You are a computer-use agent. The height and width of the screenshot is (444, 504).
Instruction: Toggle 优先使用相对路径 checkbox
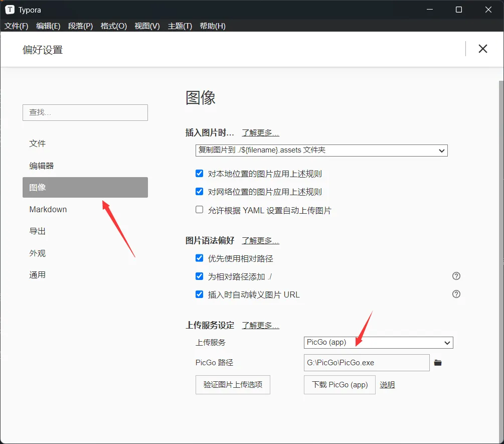199,258
